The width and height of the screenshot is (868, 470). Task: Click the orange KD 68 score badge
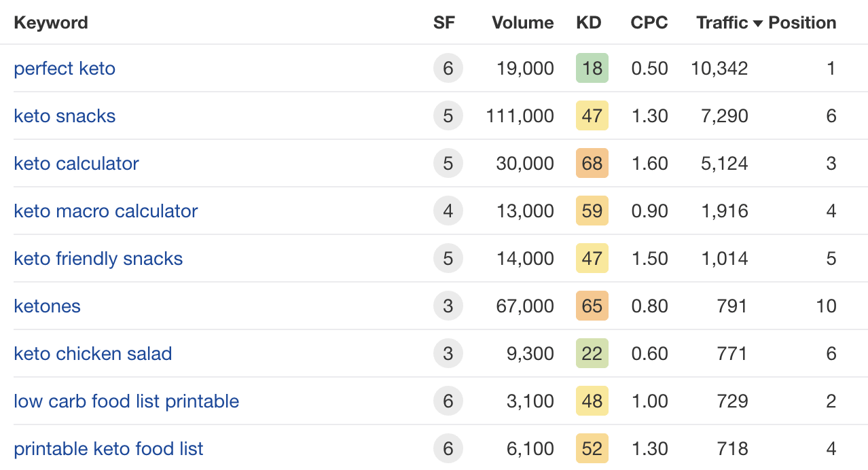click(592, 164)
